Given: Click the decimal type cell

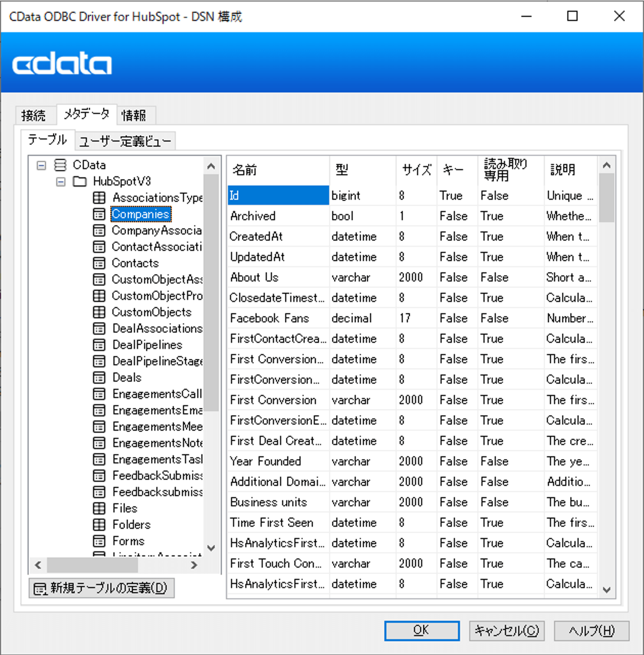Looking at the screenshot, I should pyautogui.click(x=363, y=318).
